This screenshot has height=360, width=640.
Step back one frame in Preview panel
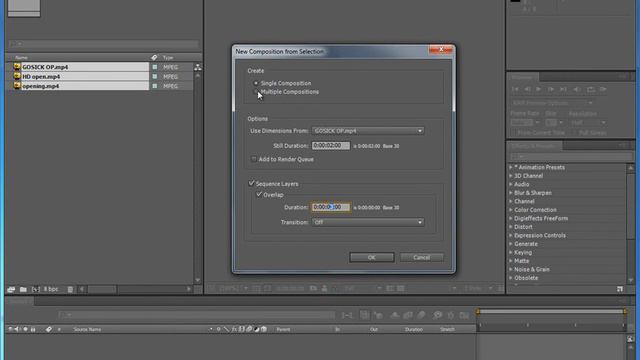pos(527,89)
